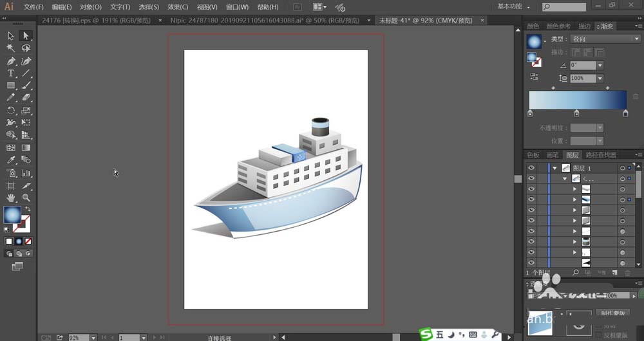Hide the sublayer with smokestack thumbnail
Viewport: 644px width, 341px height.
[531, 241]
